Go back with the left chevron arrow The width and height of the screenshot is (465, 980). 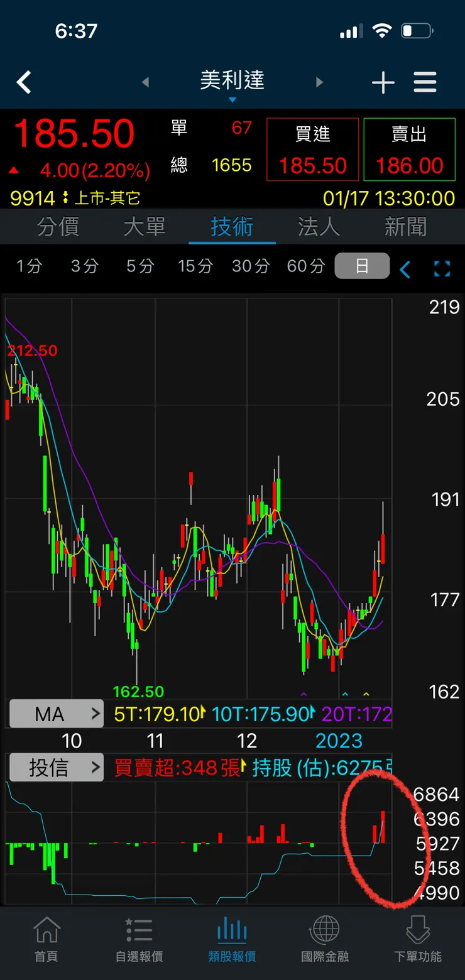pos(24,82)
